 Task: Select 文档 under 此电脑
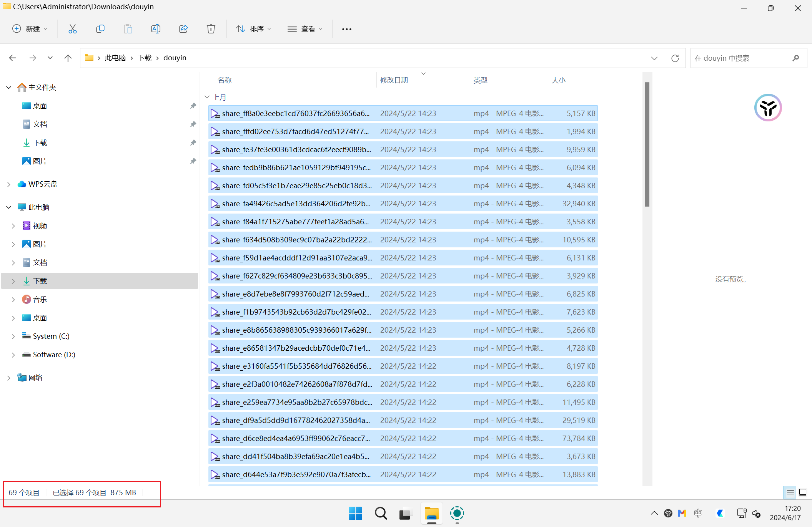(40, 263)
